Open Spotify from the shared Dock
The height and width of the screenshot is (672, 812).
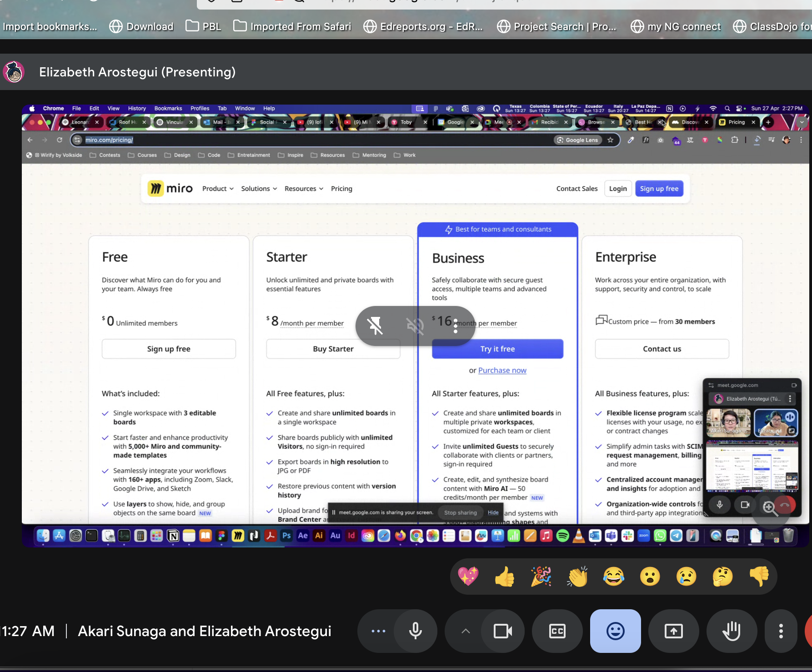(562, 536)
